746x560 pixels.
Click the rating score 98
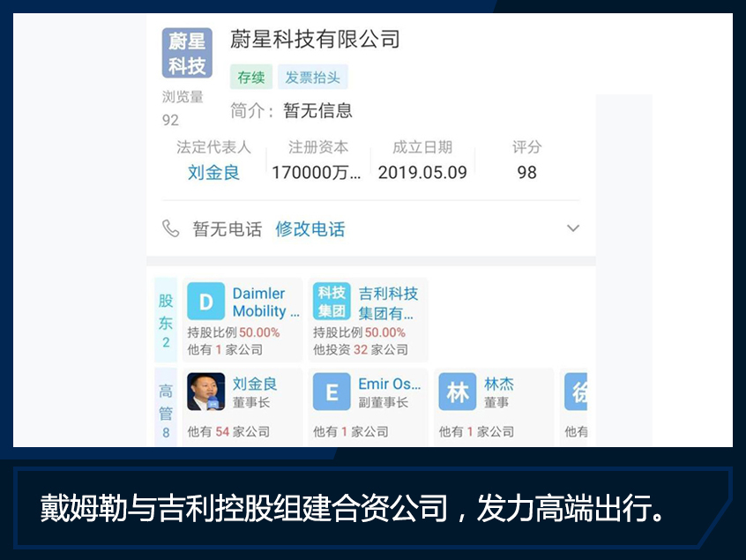(x=526, y=172)
